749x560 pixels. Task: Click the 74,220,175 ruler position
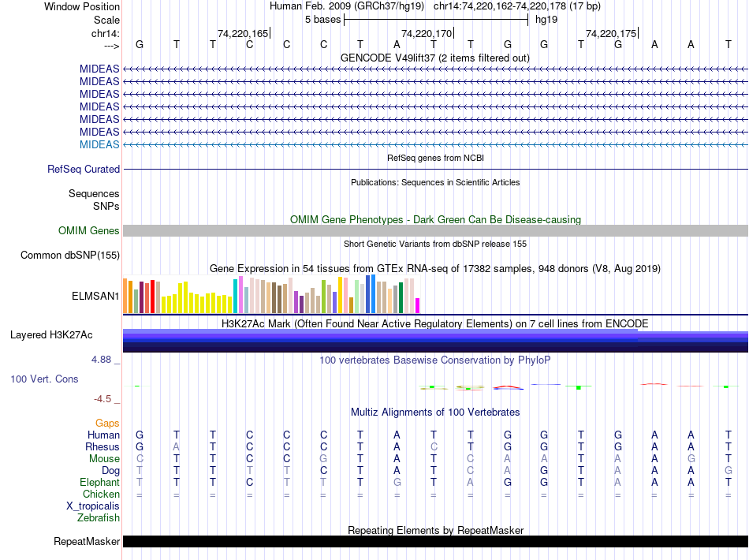pos(611,33)
